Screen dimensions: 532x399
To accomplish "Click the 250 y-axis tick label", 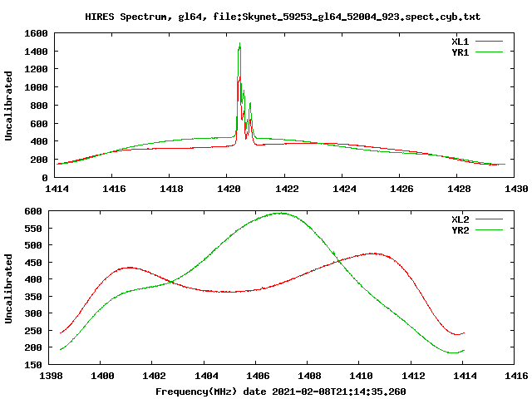I will point(33,331).
